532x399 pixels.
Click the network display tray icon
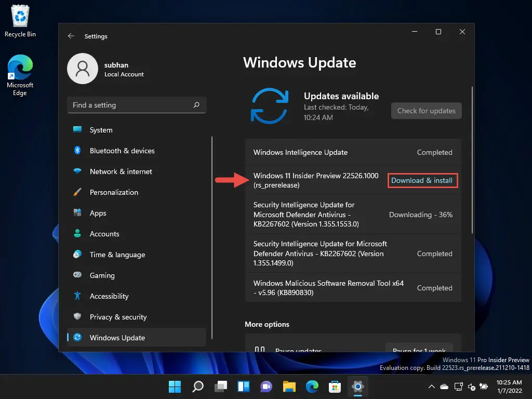pyautogui.click(x=458, y=387)
